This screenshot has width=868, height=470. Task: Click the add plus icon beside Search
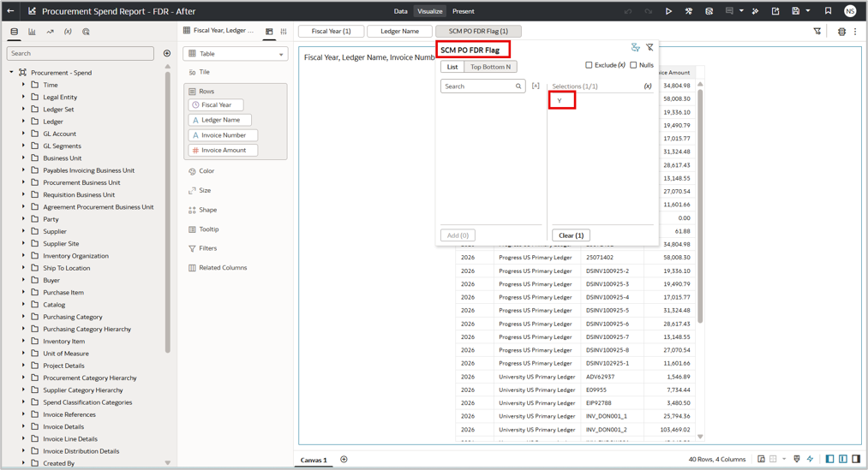167,53
